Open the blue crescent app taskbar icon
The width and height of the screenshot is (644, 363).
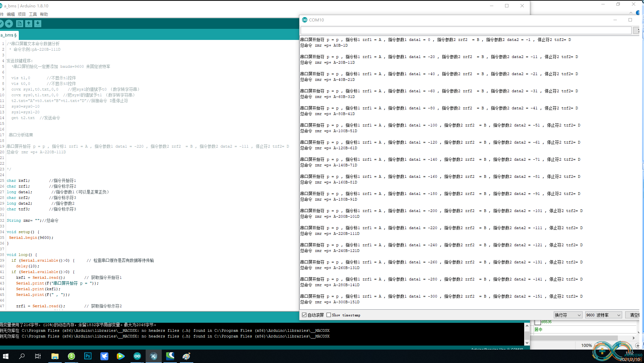(x=170, y=356)
